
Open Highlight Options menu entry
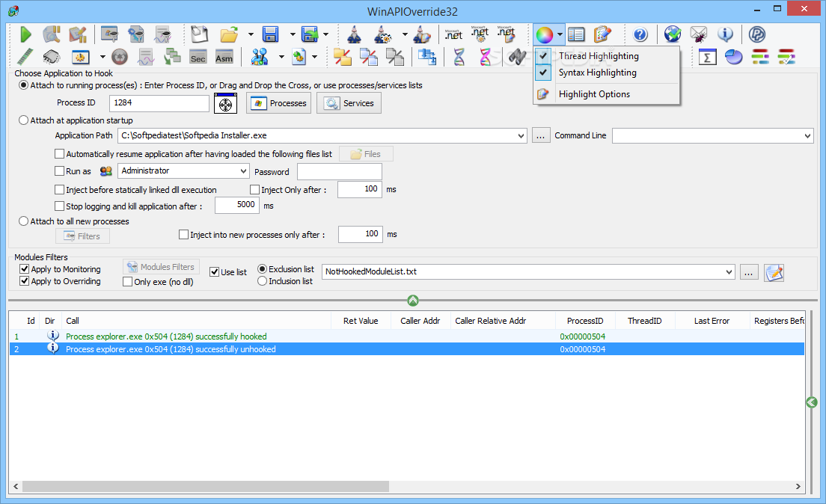[606, 93]
